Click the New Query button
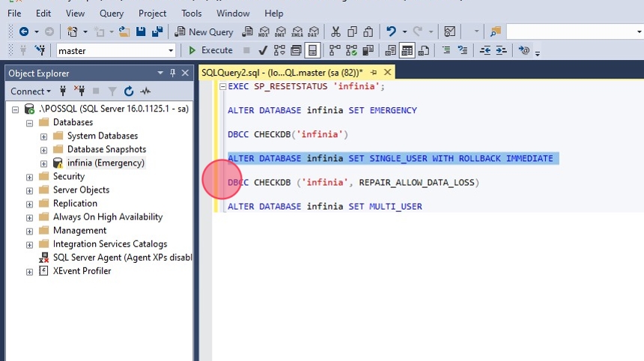This screenshot has width=644, height=361. pos(204,31)
